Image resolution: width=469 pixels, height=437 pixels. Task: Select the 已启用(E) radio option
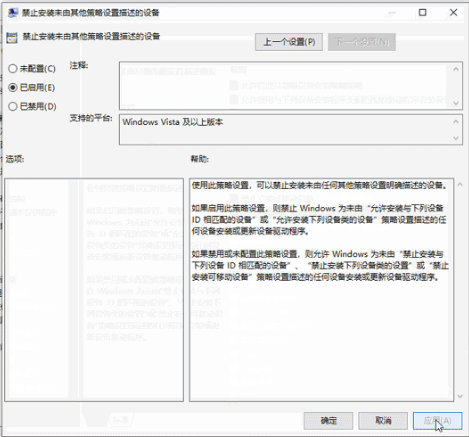31,88
